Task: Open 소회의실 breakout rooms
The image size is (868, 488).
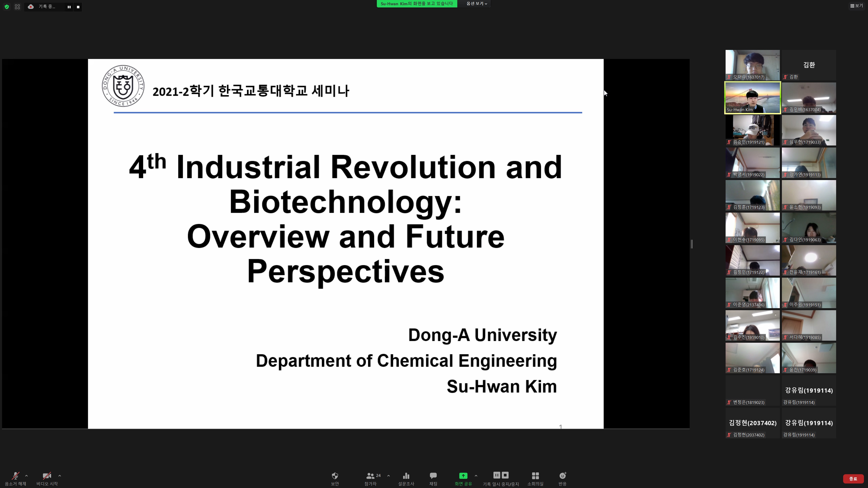Action: 535,479
